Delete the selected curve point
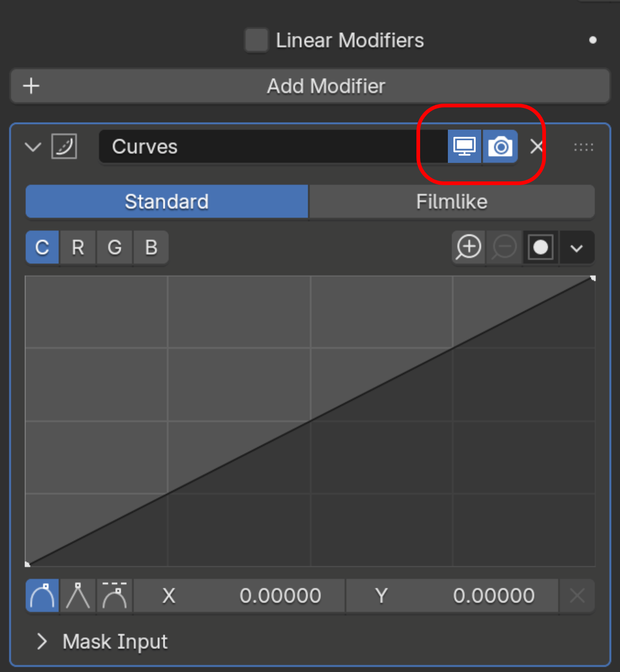This screenshot has height=672, width=620. [577, 596]
